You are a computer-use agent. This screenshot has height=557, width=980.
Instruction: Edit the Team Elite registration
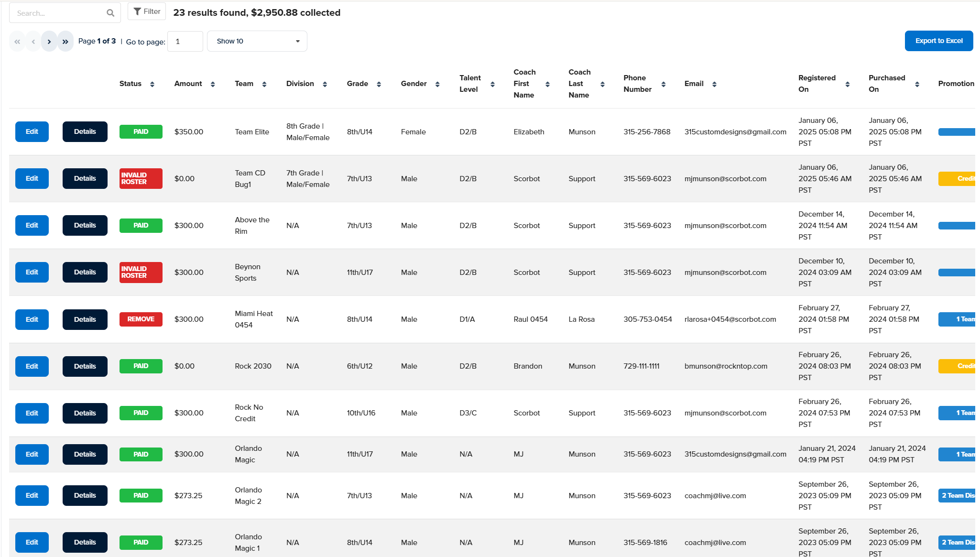pyautogui.click(x=32, y=132)
